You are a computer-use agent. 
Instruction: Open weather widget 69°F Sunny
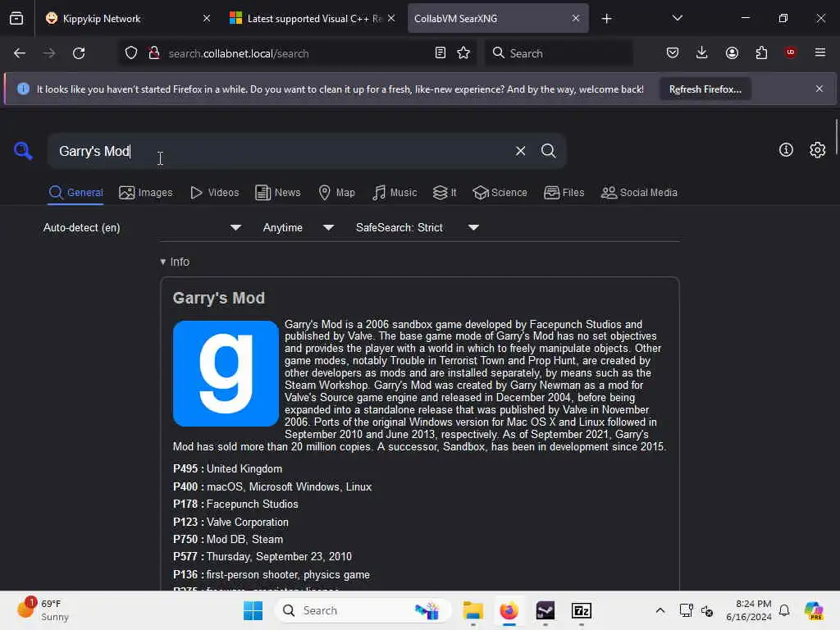point(43,610)
